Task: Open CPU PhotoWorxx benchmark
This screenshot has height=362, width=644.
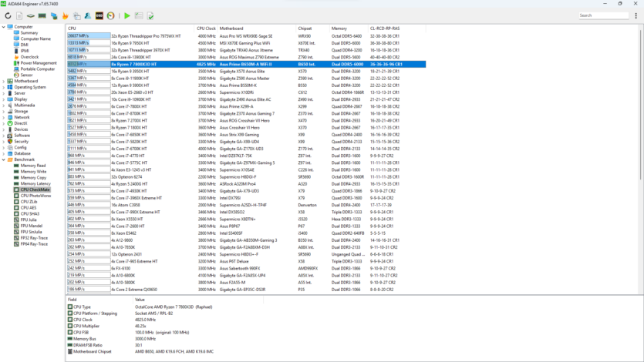Action: click(x=35, y=196)
